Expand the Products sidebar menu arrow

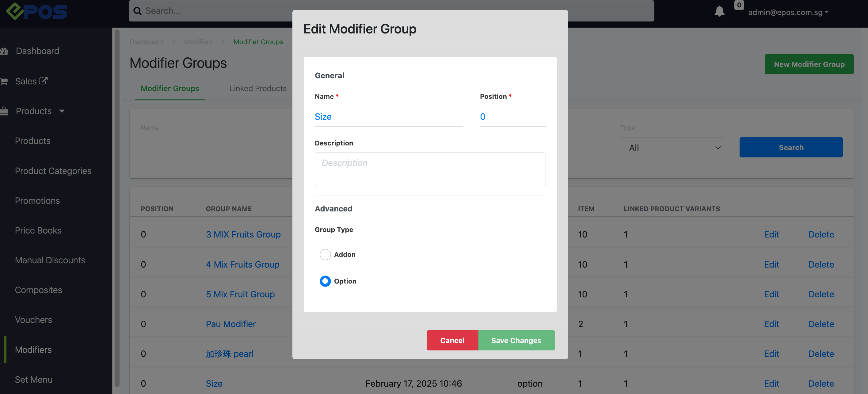pos(62,111)
